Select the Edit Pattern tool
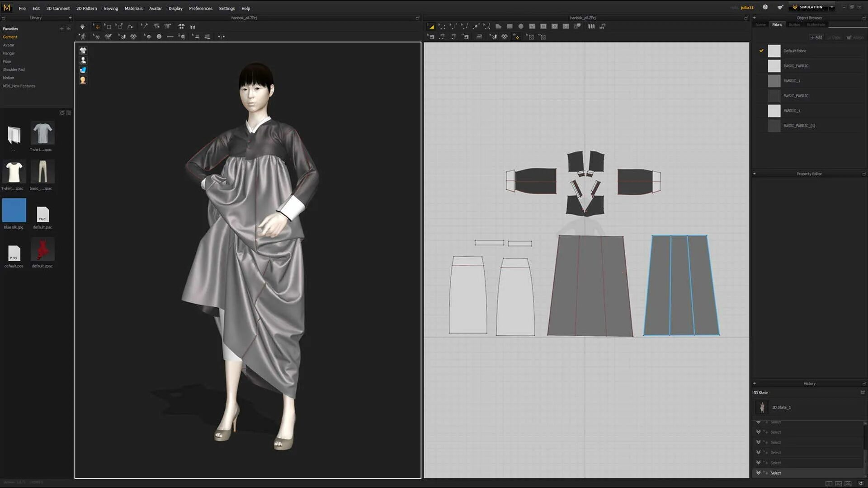Viewport: 868px width, 488px height. [x=443, y=26]
